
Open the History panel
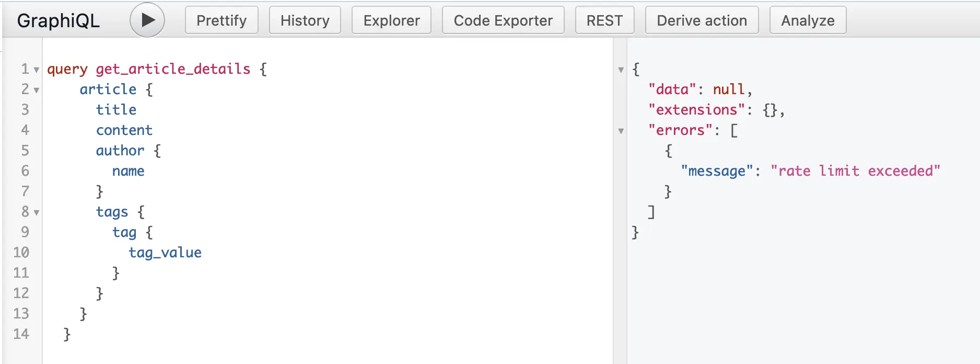pyautogui.click(x=305, y=20)
